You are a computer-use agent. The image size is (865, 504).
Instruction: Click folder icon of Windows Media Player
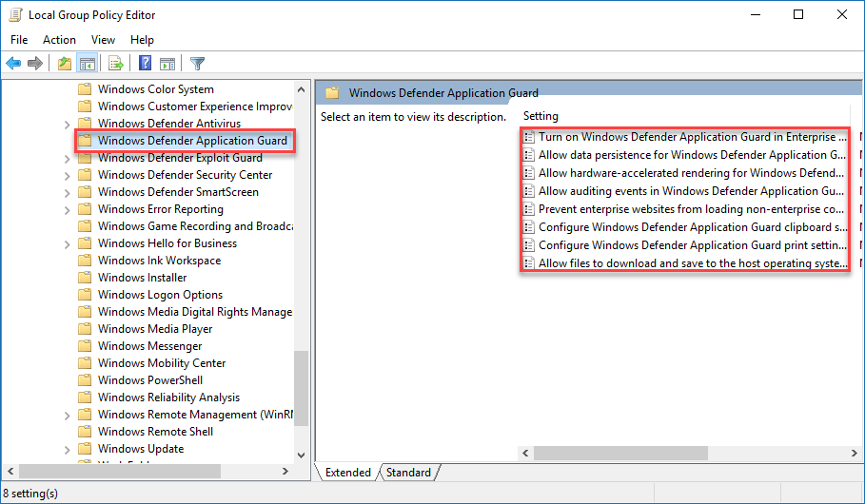85,329
